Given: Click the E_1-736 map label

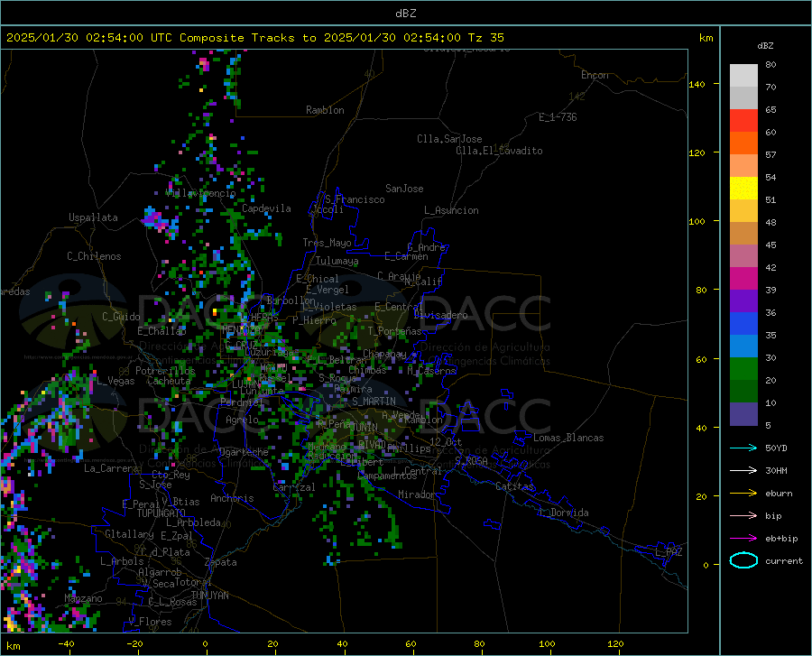Looking at the screenshot, I should click(x=558, y=117).
